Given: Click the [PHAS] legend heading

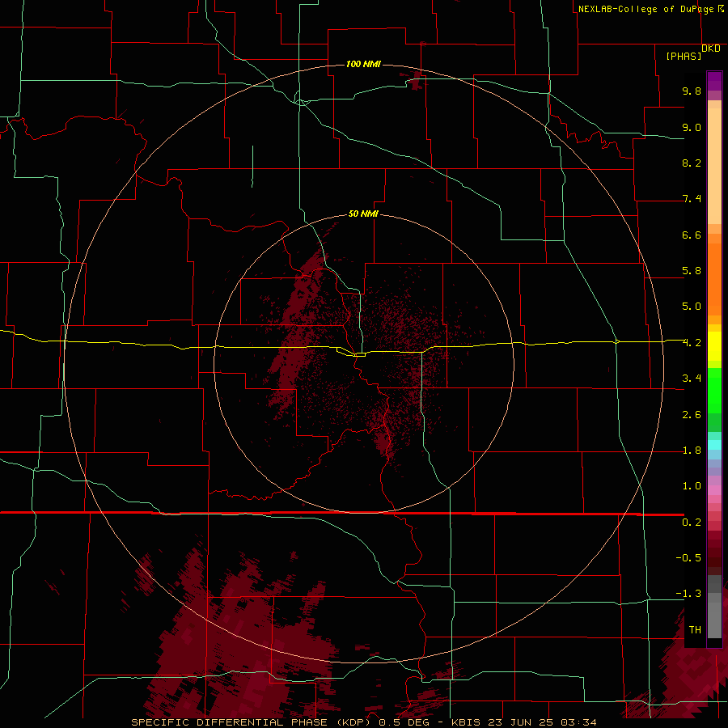Looking at the screenshot, I should tap(684, 56).
